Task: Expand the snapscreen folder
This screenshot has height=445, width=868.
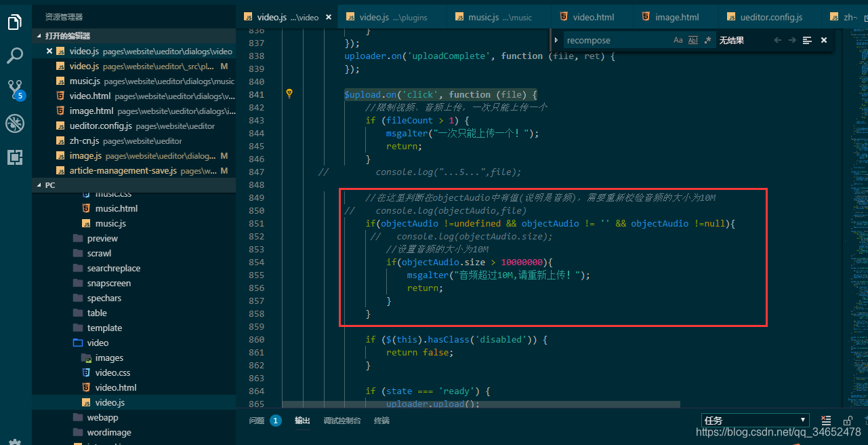Action: tap(109, 283)
